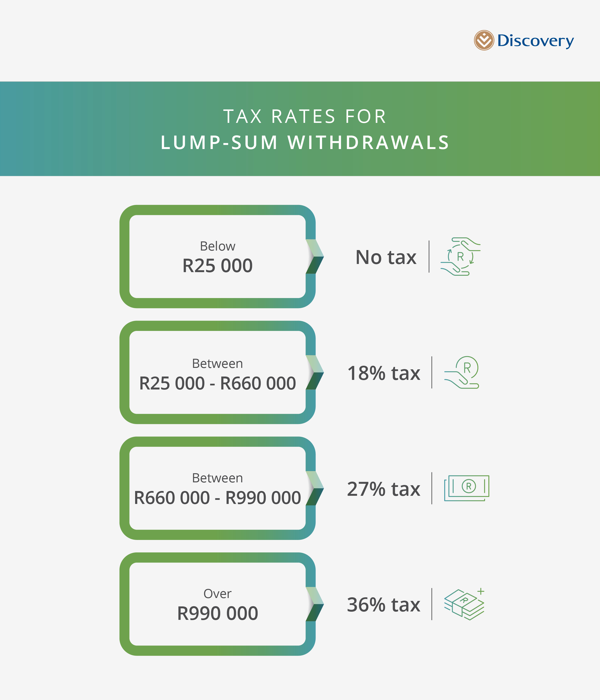Click the rand banknote icon
This screenshot has height=700, width=600.
[x=467, y=488]
